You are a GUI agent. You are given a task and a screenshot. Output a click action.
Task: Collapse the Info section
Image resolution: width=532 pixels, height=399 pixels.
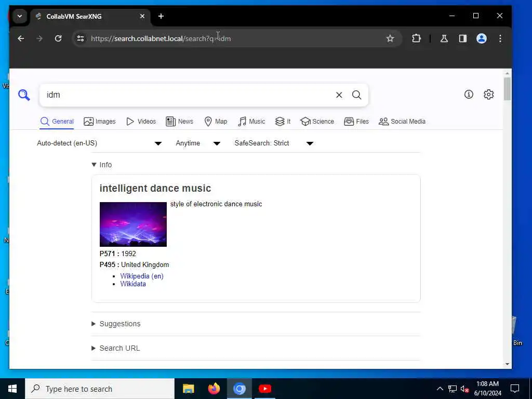101,165
